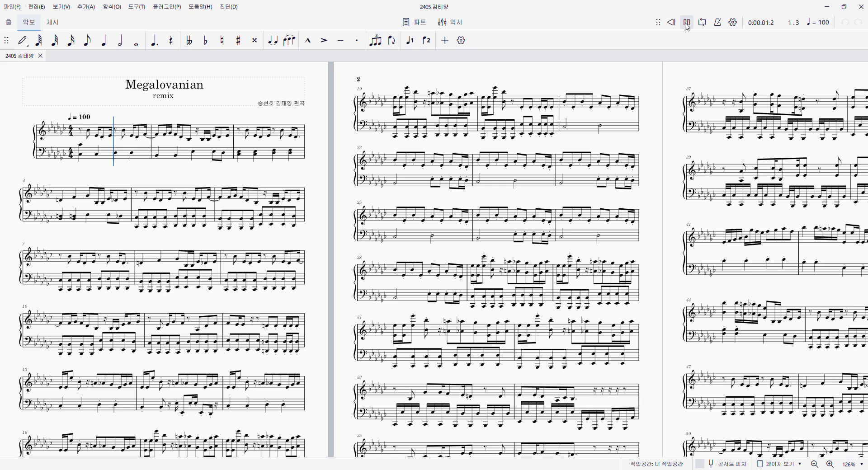Open the 진단(D) menu
This screenshot has width=868, height=470.
click(229, 7)
